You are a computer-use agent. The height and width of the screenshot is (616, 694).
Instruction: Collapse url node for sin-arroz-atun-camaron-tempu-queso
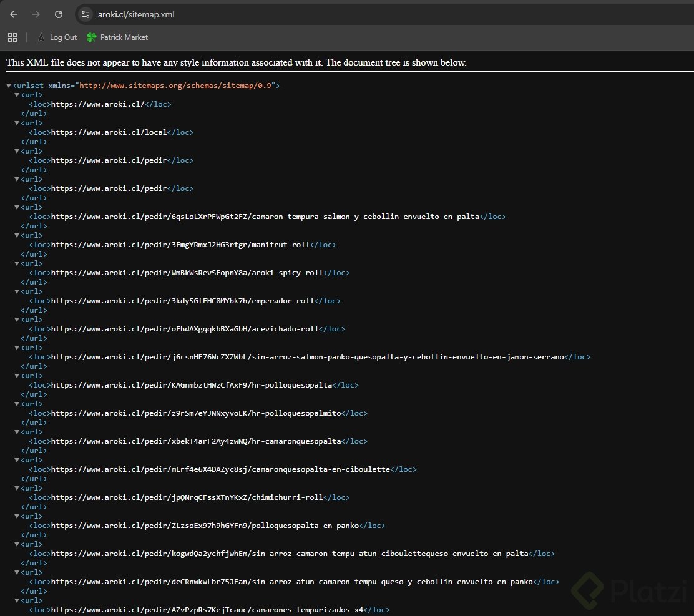(17, 573)
